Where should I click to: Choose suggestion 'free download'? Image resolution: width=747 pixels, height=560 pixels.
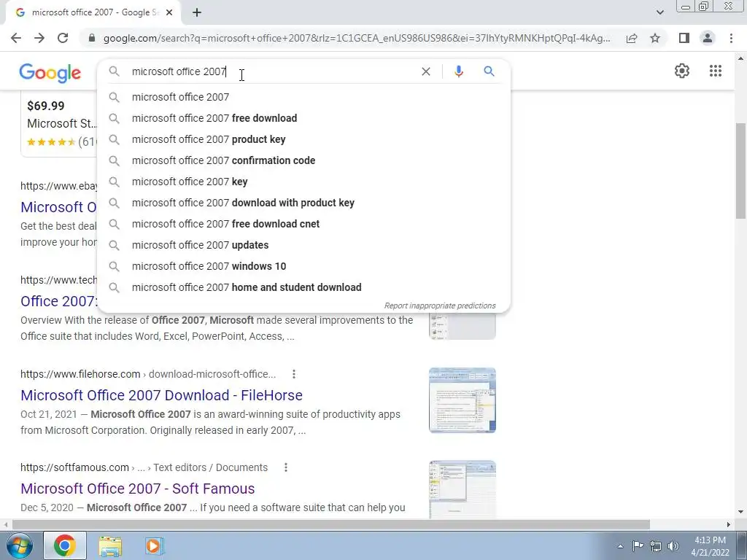303,118
